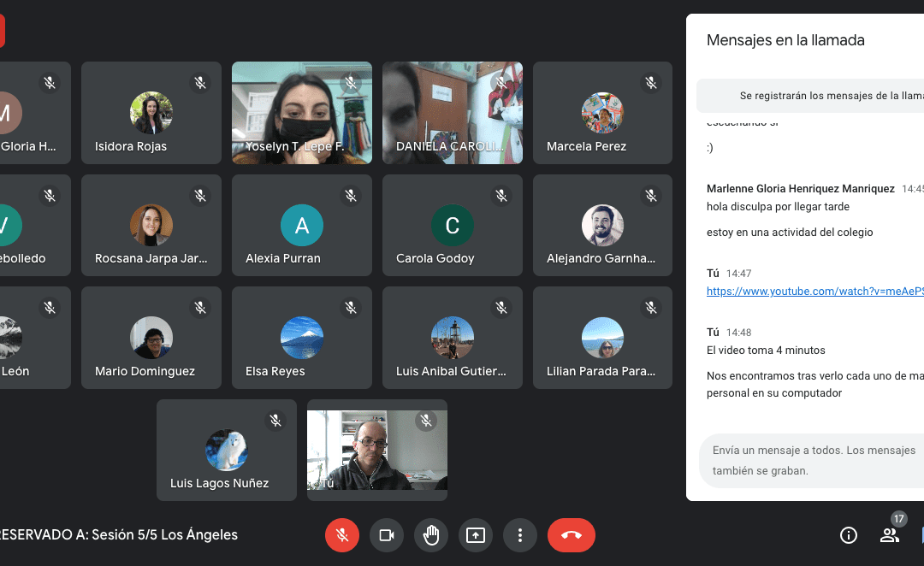Click the muted mic icon on Elsa Reyes's tile
The width and height of the screenshot is (924, 566).
(x=352, y=308)
